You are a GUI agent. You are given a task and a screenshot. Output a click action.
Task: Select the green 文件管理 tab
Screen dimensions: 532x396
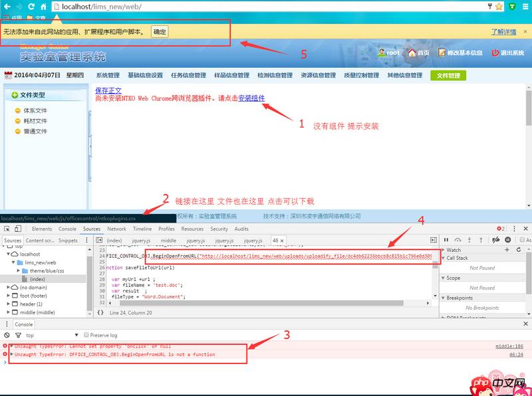[x=448, y=75]
